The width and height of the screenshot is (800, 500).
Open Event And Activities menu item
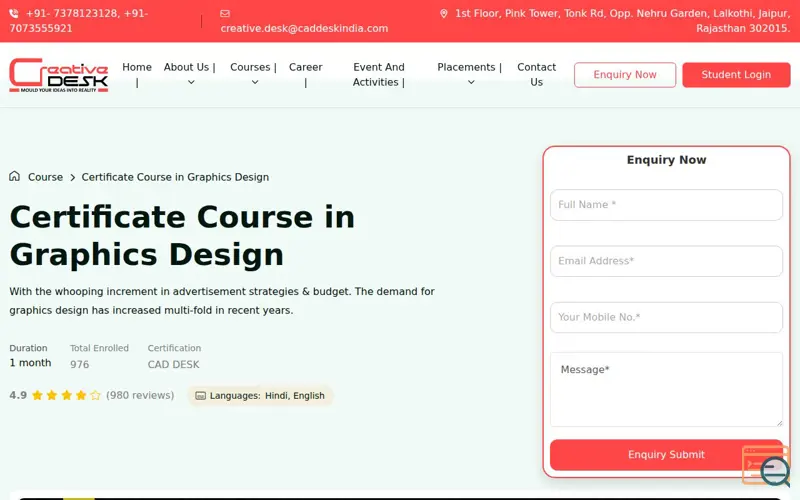pos(378,74)
